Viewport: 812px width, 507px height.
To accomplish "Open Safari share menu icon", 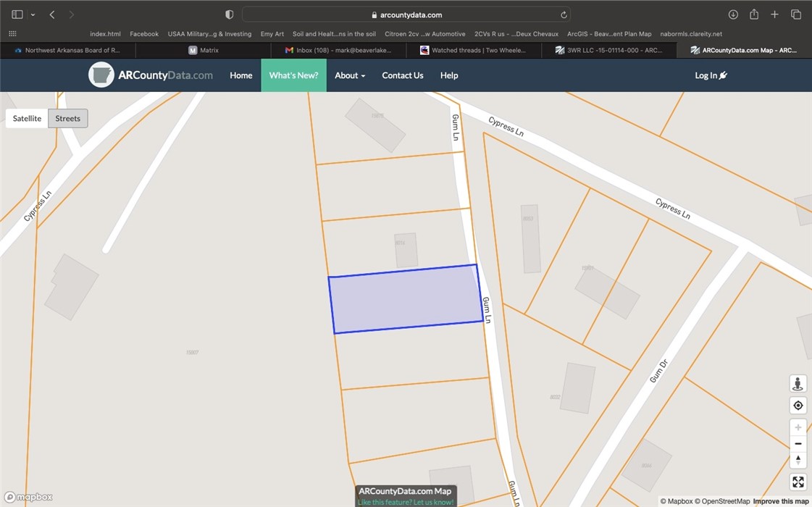I will [754, 14].
